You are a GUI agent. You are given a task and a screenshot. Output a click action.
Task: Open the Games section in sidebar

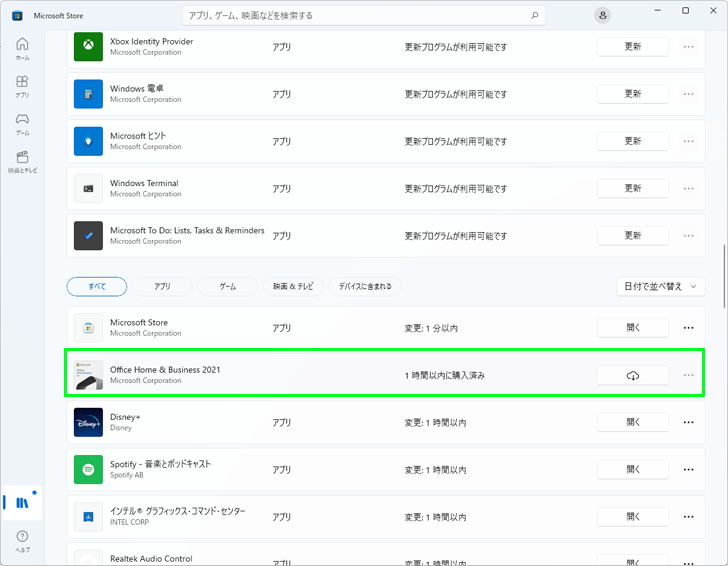pos(22,124)
